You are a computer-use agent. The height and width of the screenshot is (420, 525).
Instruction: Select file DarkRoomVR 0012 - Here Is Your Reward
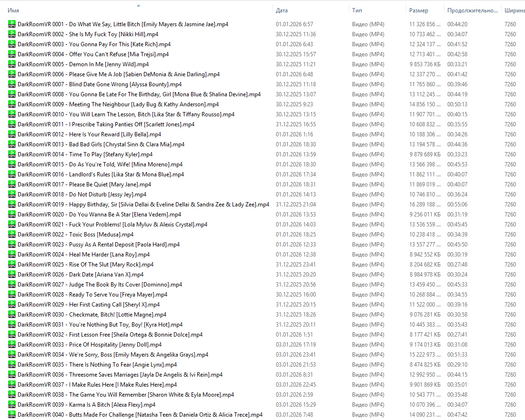[x=90, y=134]
